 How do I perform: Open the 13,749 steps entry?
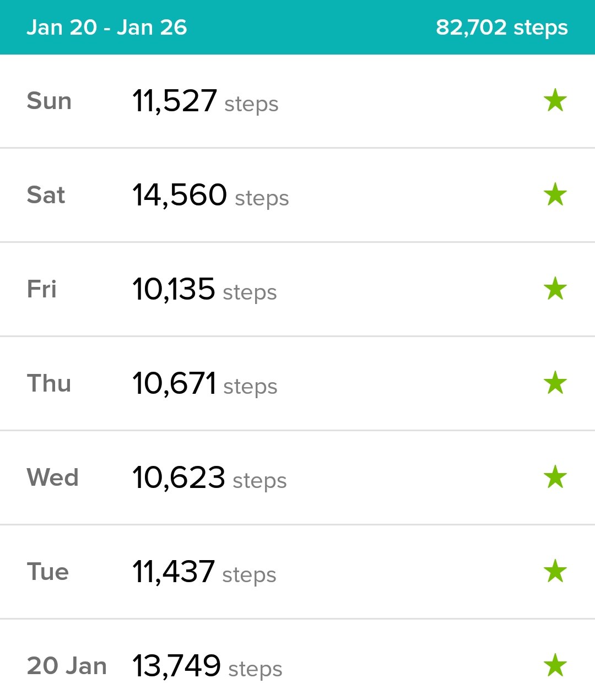[x=207, y=666]
